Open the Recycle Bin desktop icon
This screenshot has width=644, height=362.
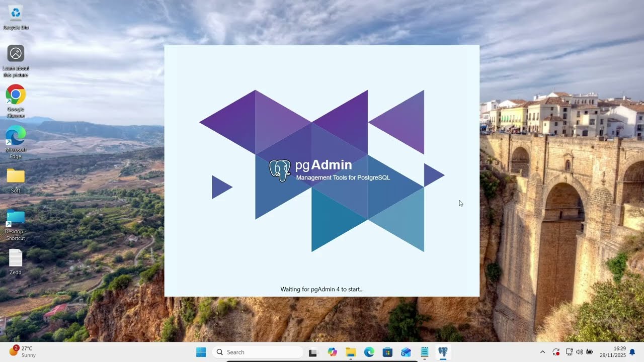[16, 17]
